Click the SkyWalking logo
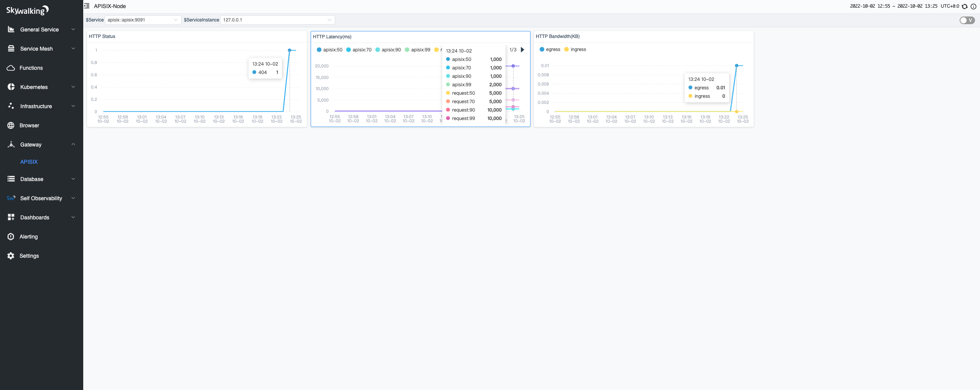 tap(27, 10)
